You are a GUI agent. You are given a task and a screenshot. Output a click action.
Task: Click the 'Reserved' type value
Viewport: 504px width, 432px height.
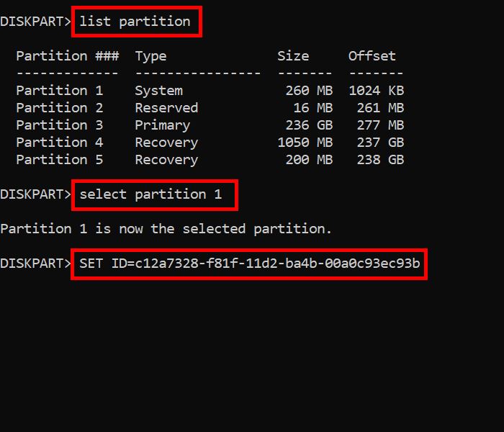pos(166,108)
